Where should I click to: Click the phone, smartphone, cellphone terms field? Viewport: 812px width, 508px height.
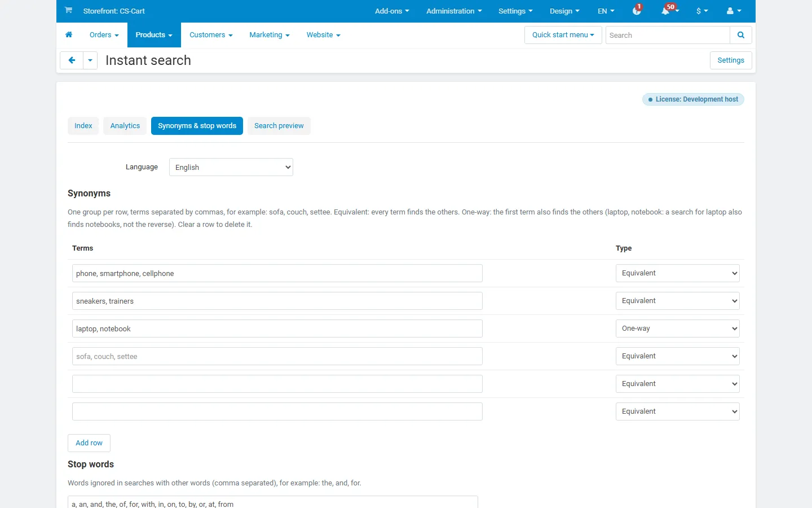point(277,273)
